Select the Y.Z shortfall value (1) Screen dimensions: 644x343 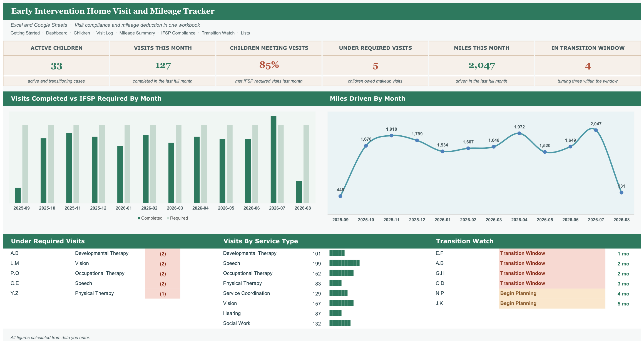coord(163,294)
